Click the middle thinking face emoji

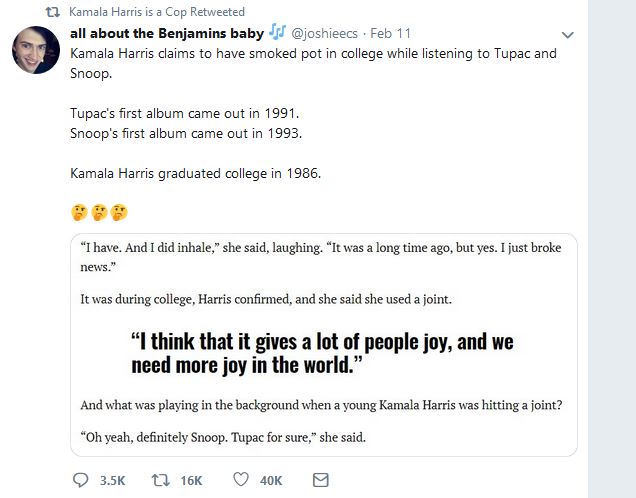(x=99, y=212)
